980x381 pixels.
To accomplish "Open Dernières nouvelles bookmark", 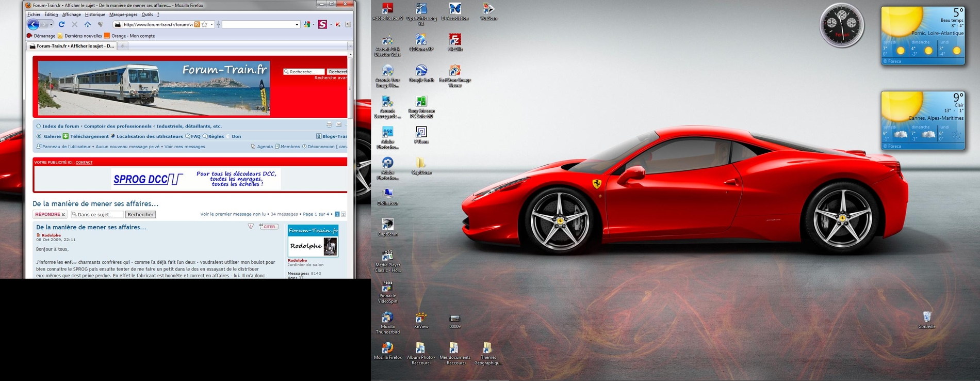I will click(79, 36).
